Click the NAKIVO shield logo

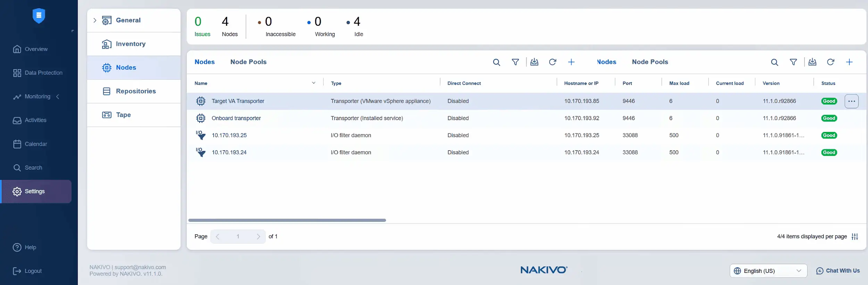point(39,16)
